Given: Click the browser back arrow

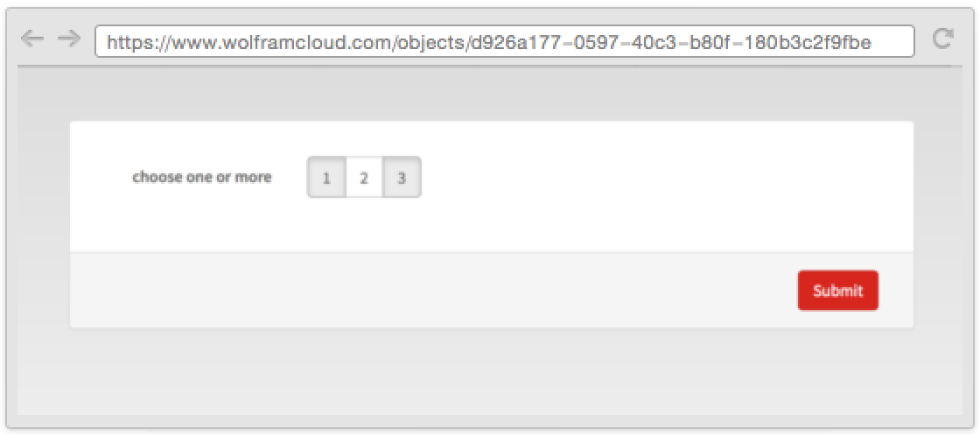Looking at the screenshot, I should (31, 39).
